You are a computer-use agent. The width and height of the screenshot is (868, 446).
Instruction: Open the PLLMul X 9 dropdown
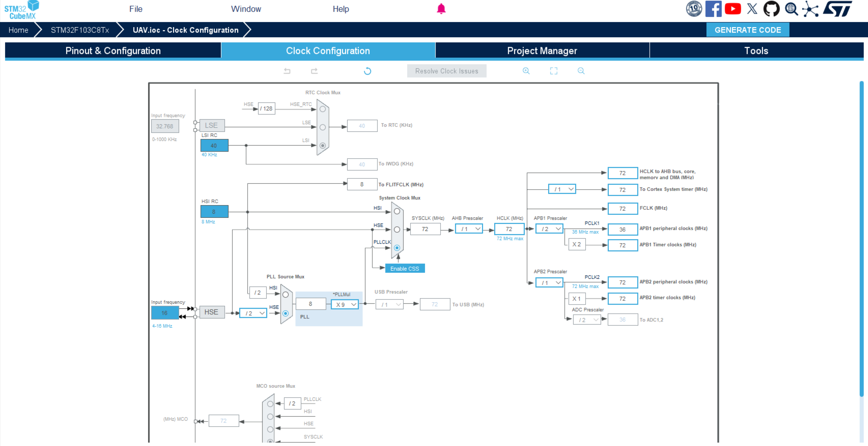[x=345, y=304]
